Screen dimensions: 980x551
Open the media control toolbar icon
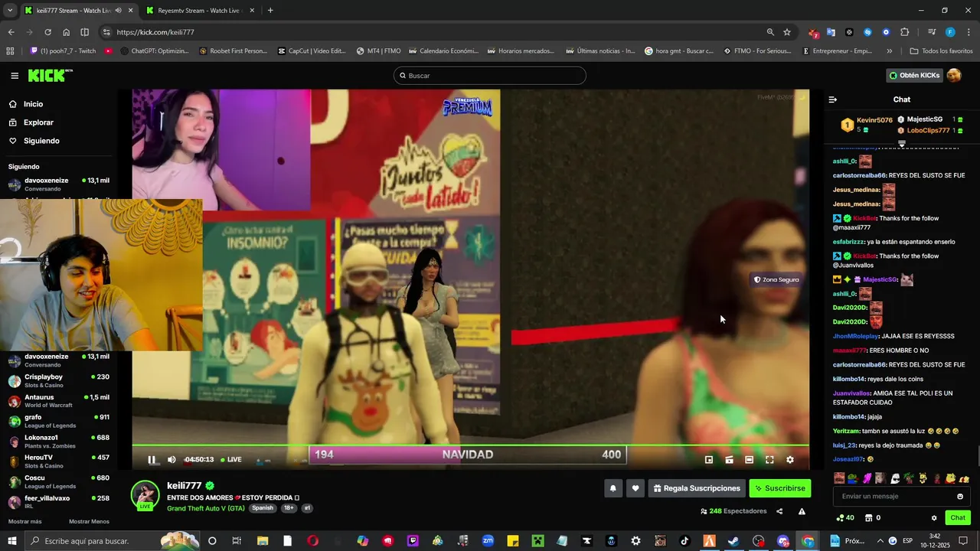pos(932,32)
